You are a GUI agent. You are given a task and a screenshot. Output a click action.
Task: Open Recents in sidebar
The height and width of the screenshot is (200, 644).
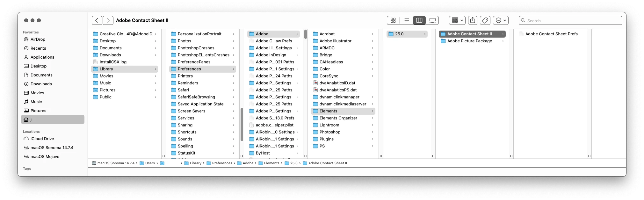pyautogui.click(x=53, y=48)
